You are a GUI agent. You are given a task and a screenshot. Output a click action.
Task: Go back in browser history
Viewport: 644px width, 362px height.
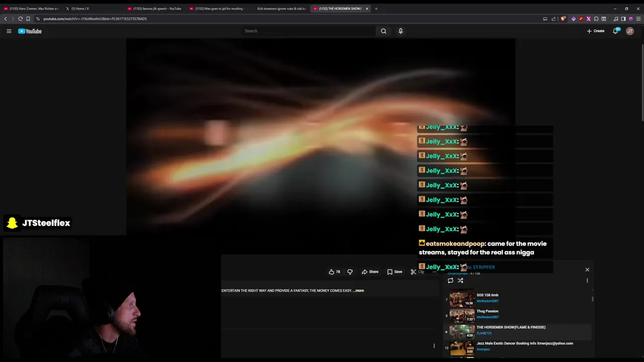coord(6,19)
